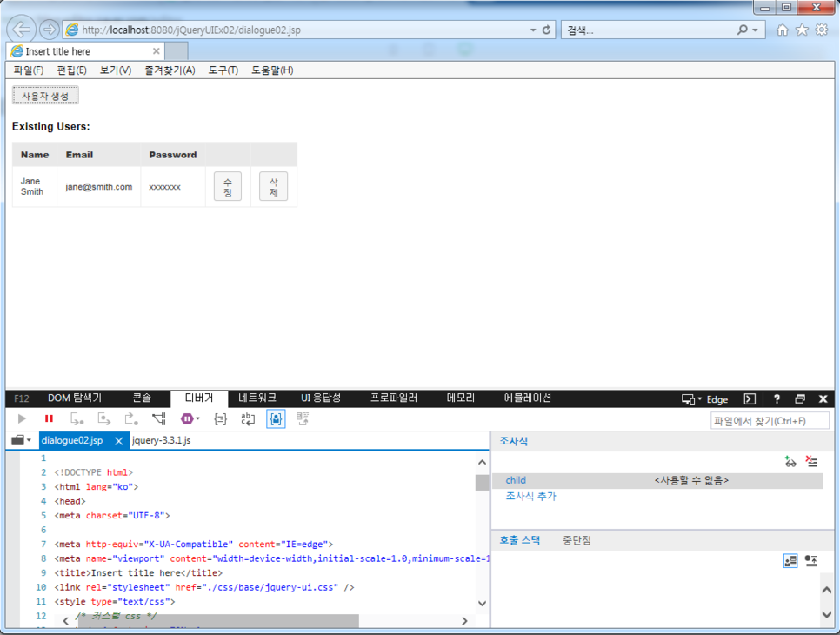Select the child watch entry

coord(657,481)
